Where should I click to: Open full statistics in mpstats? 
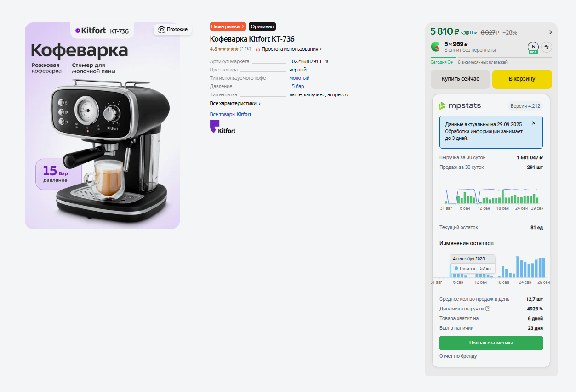coord(491,343)
